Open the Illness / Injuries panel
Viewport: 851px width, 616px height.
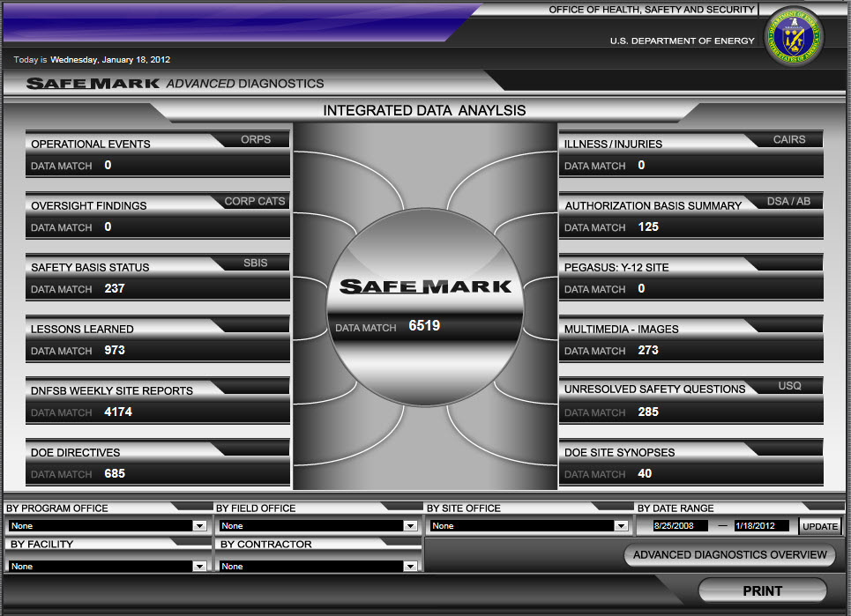pyautogui.click(x=691, y=153)
